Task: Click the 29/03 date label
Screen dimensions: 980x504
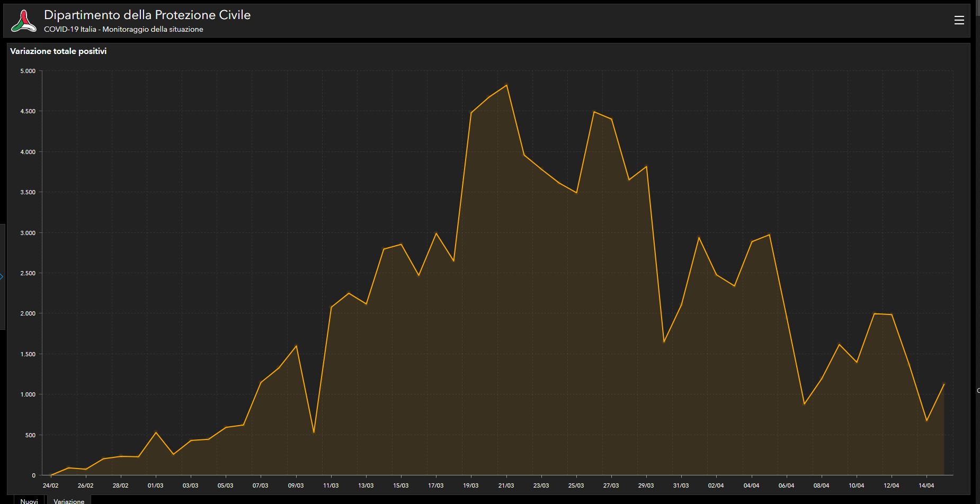Action: pos(646,485)
